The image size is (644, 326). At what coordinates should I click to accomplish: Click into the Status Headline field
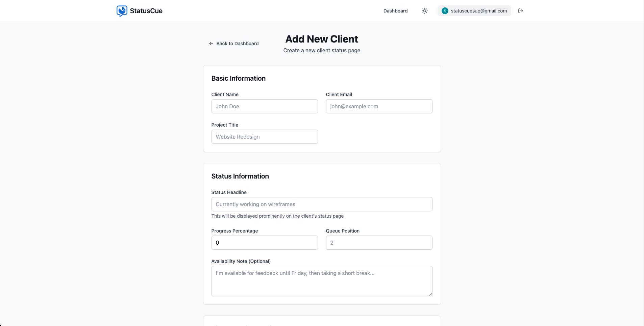pos(322,204)
